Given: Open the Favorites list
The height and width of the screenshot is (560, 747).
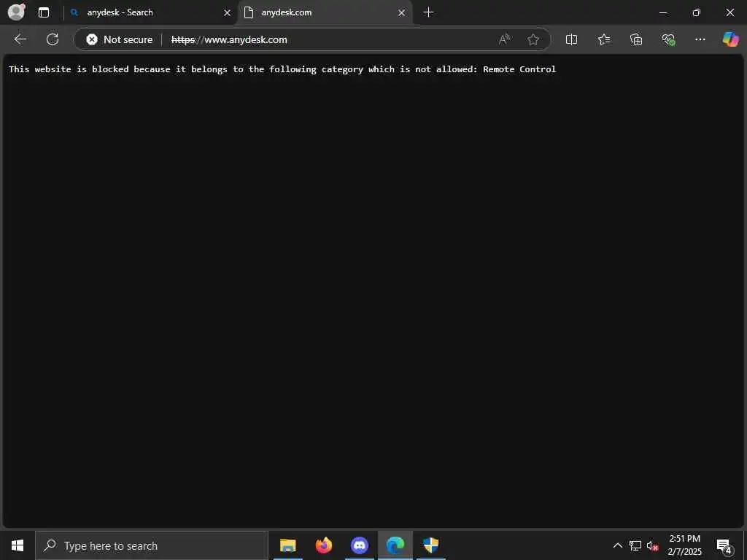Looking at the screenshot, I should (x=603, y=39).
